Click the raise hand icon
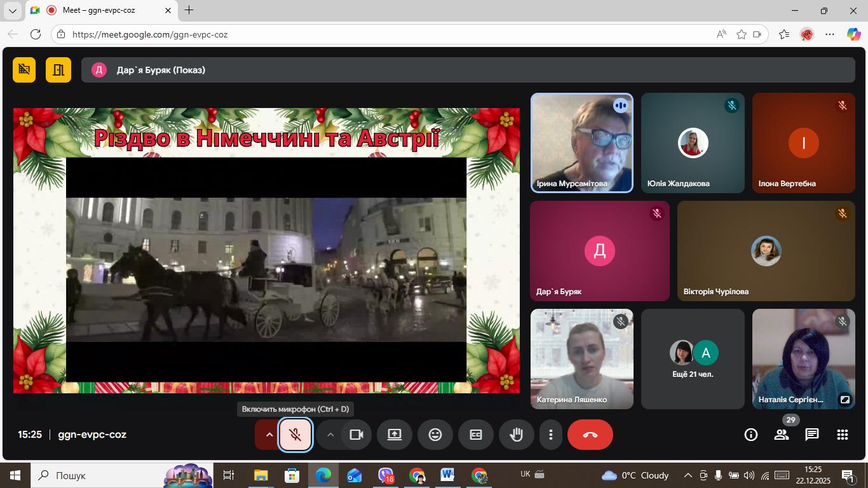Screen dimensions: 868x488 coord(517,435)
